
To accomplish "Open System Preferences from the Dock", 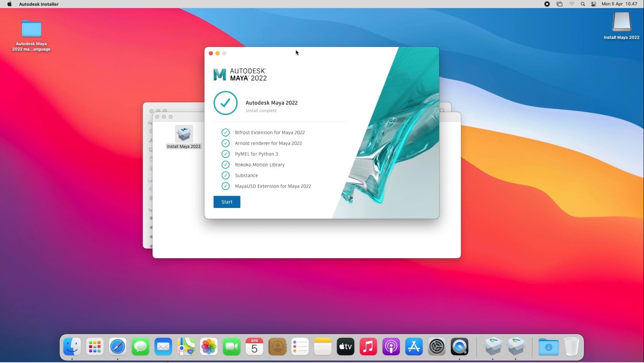I will [x=437, y=347].
